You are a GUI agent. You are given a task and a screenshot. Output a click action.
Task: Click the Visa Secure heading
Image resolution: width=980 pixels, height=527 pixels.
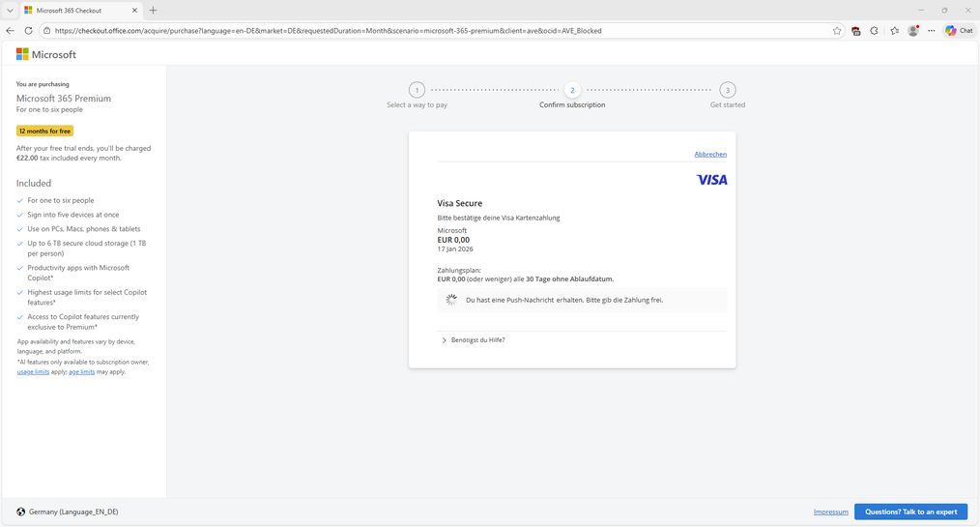pyautogui.click(x=459, y=203)
